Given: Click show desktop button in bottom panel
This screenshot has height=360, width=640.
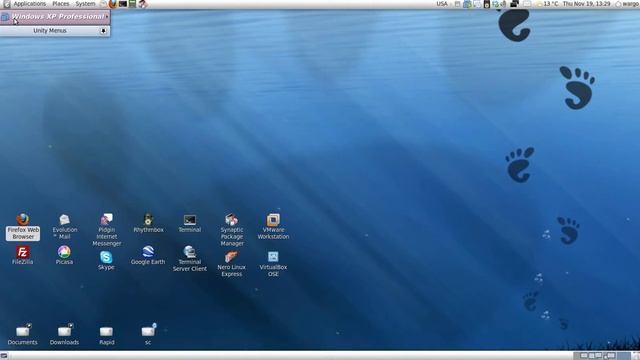Looking at the screenshot, I should (x=4, y=356).
